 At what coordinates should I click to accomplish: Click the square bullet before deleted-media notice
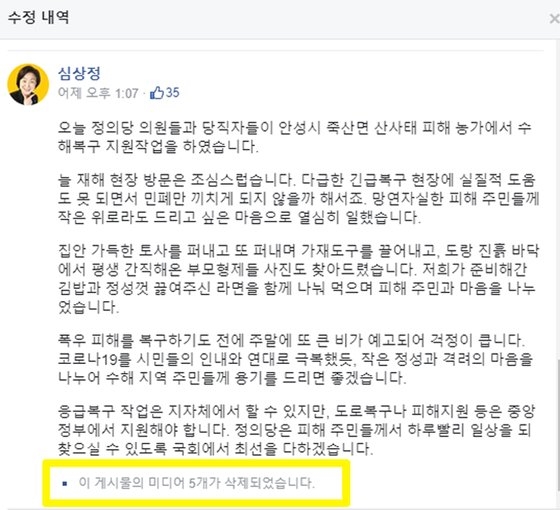click(x=65, y=484)
